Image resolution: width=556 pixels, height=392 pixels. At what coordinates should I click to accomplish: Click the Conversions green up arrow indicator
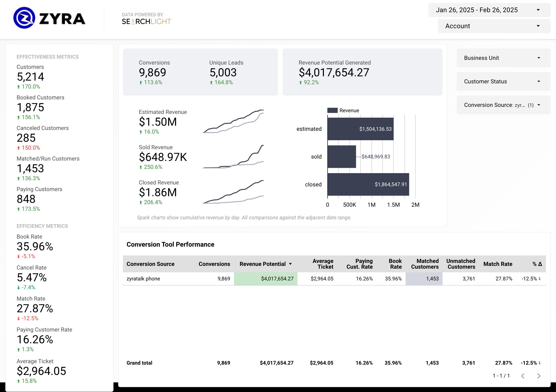(x=141, y=83)
